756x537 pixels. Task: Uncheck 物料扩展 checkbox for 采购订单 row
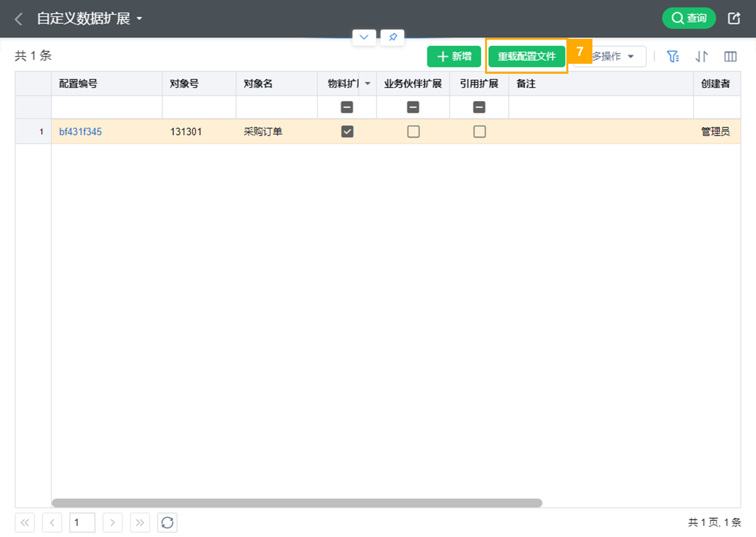click(x=347, y=131)
